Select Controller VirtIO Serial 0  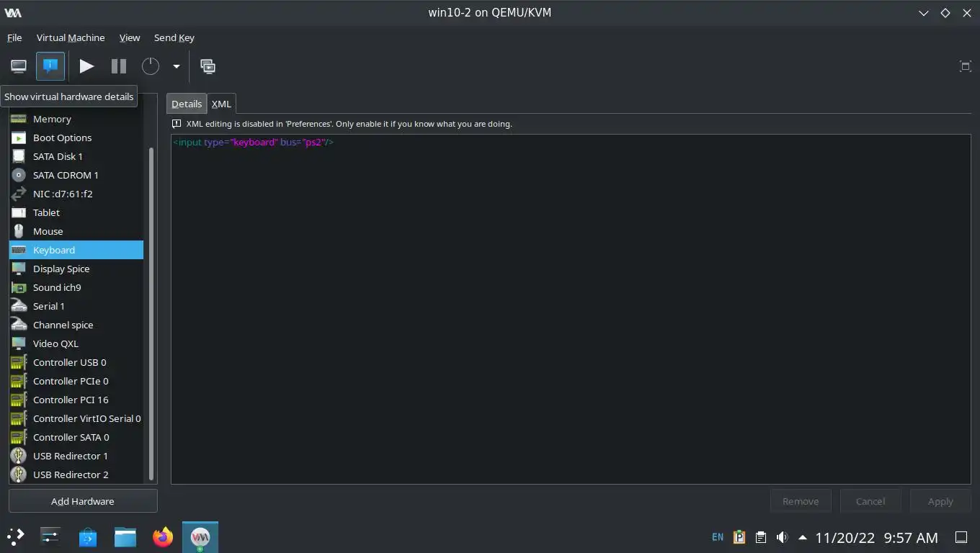[76, 418]
